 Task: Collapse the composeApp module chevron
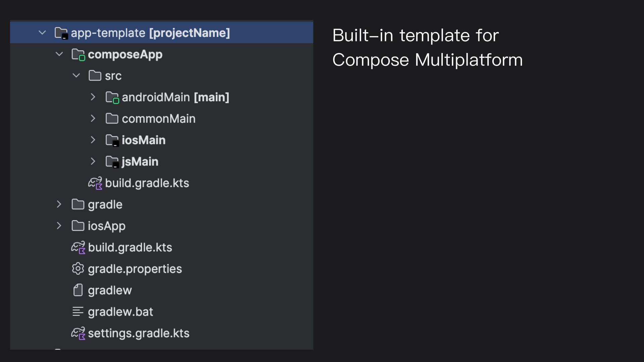(59, 54)
